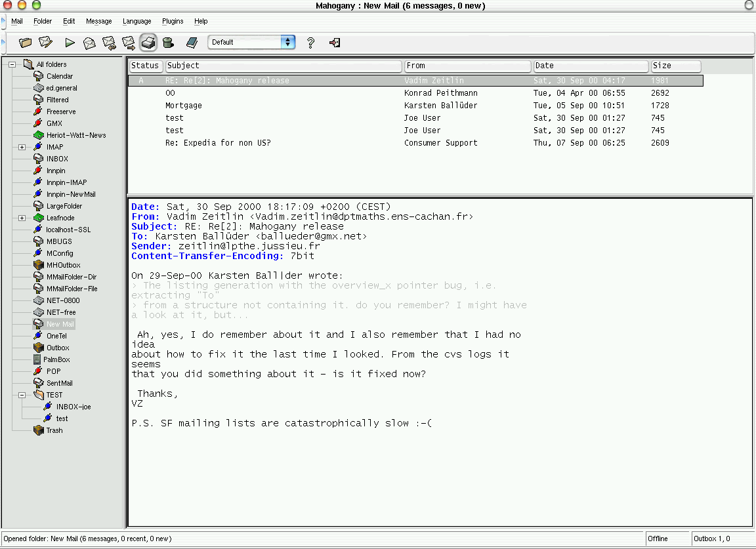The image size is (756, 549).
Task: Open the address book icon
Action: click(x=192, y=43)
